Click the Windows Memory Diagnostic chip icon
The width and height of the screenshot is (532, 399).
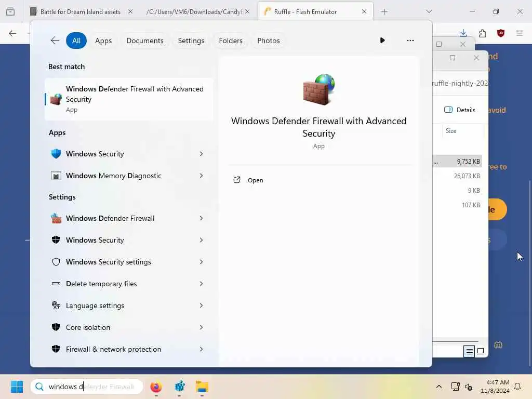click(56, 176)
